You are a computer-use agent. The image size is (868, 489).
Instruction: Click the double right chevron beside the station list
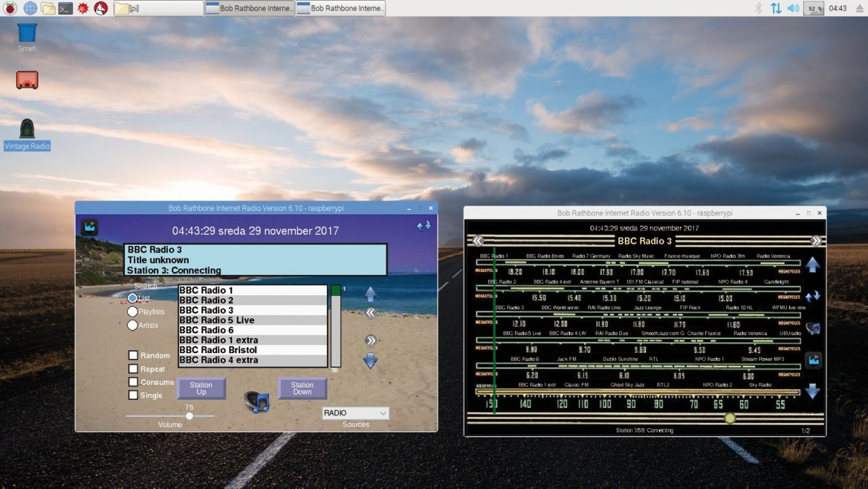pos(370,340)
